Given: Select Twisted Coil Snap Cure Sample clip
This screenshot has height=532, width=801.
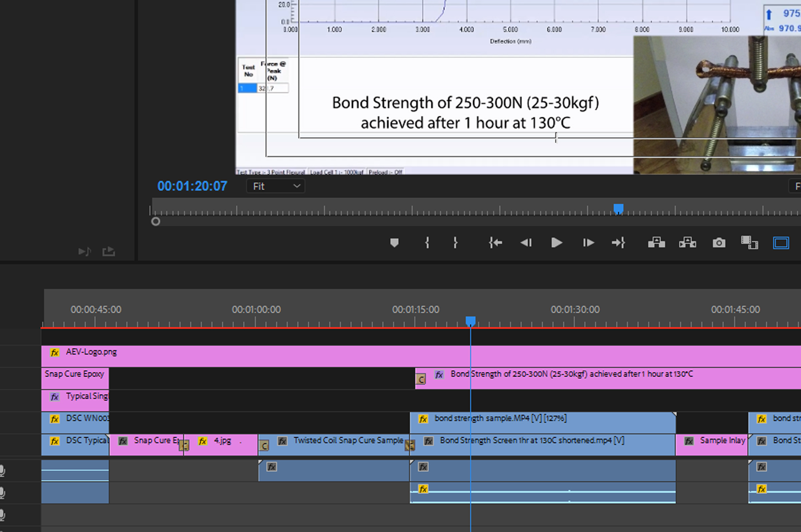Looking at the screenshot, I should coord(334,445).
